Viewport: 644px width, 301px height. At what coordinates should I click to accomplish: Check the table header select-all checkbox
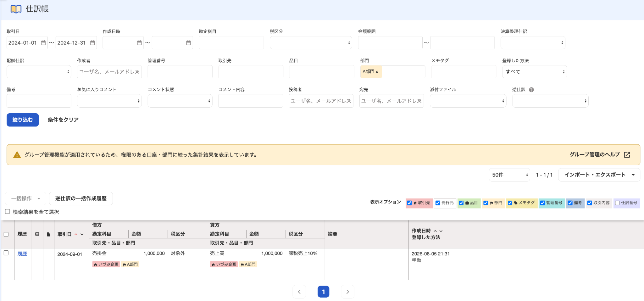(6, 234)
